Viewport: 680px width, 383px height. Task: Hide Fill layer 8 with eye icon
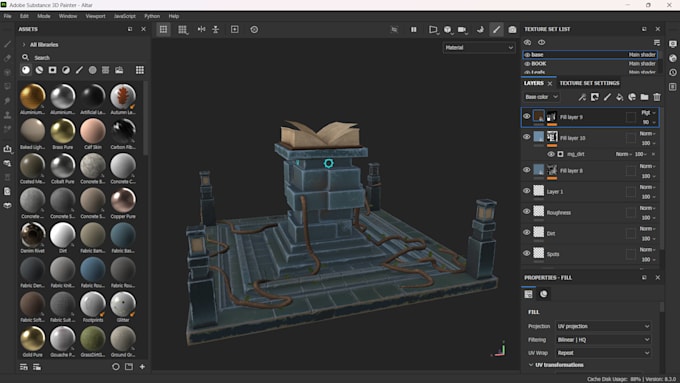[x=526, y=170]
